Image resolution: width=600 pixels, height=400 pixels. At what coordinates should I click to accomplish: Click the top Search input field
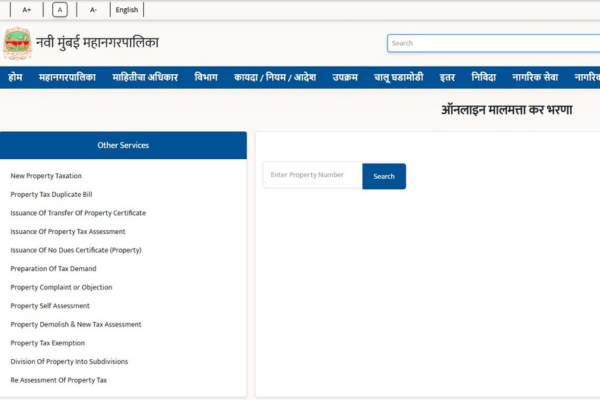(492, 43)
